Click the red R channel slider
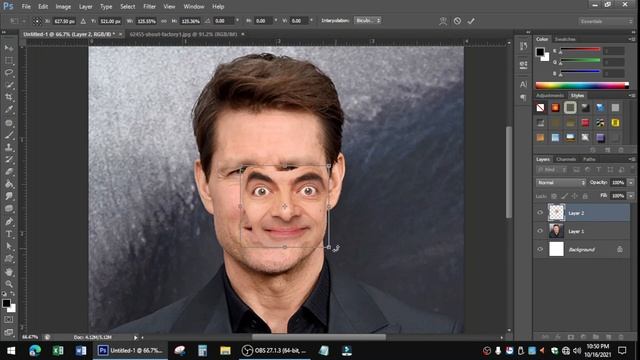The height and width of the screenshot is (360, 640). 580,50
